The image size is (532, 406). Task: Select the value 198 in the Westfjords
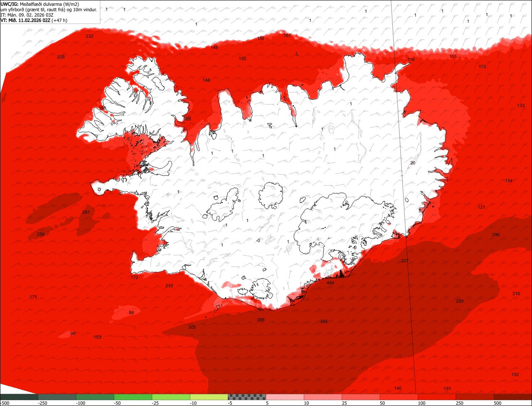click(x=102, y=108)
